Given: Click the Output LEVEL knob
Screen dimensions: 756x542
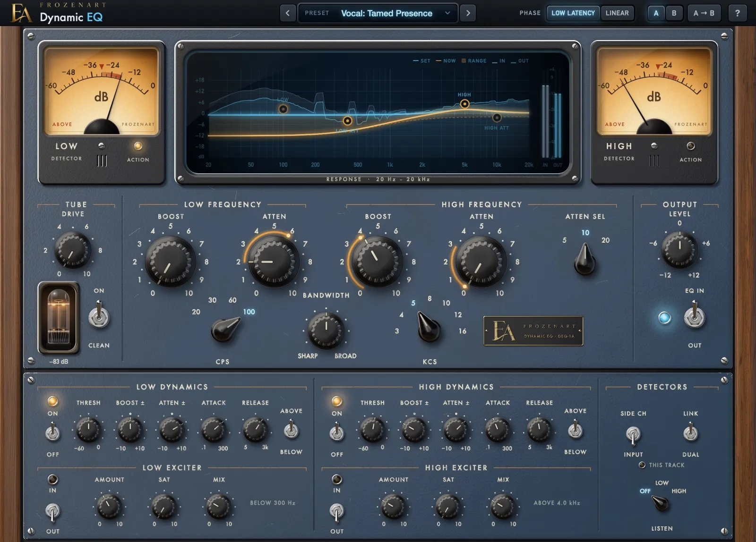Looking at the screenshot, I should 679,250.
